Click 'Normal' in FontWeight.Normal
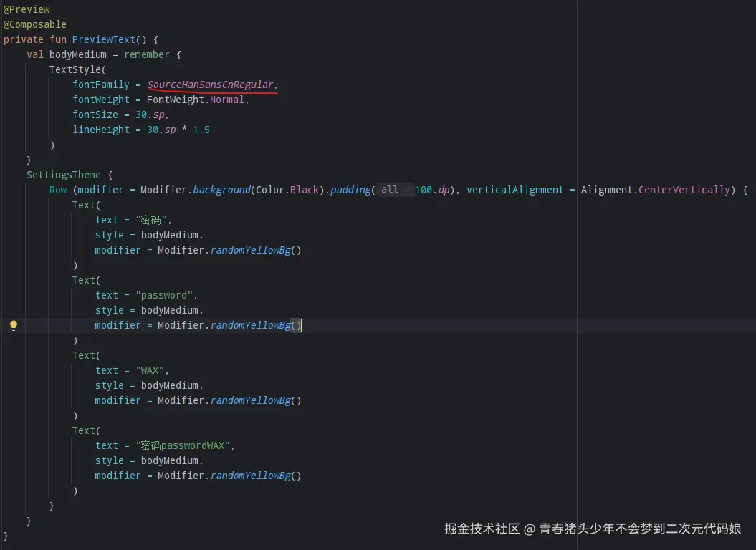 point(226,100)
